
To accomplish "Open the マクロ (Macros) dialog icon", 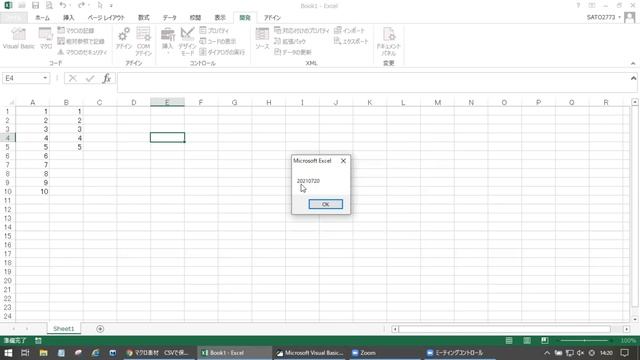I will tap(46, 38).
